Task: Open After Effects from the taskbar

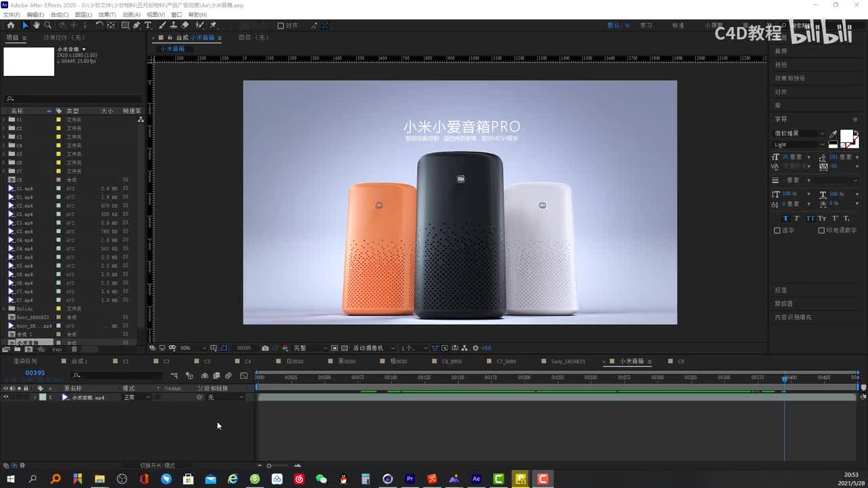Action: pos(476,479)
